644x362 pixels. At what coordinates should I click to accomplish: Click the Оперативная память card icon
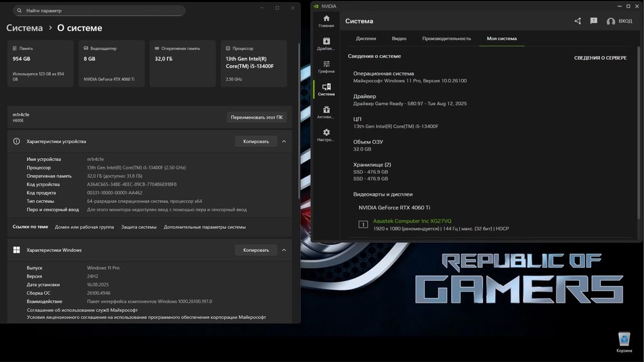click(x=157, y=48)
